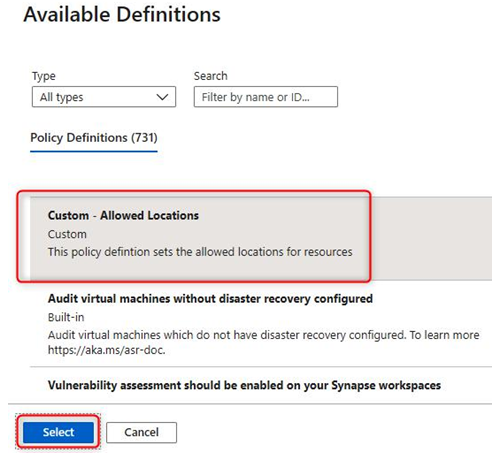Image resolution: width=499 pixels, height=464 pixels.
Task: Click grey area right of Allowed Locations row
Action: pos(431,238)
